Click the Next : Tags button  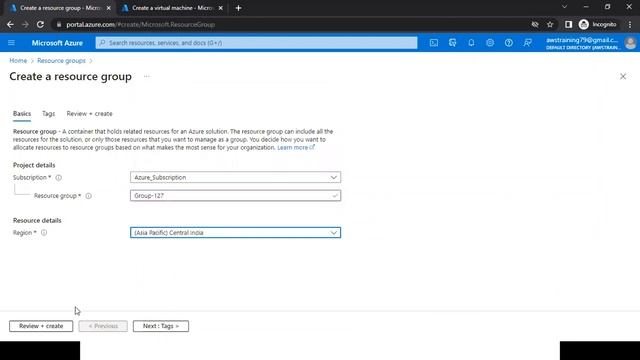point(161,326)
